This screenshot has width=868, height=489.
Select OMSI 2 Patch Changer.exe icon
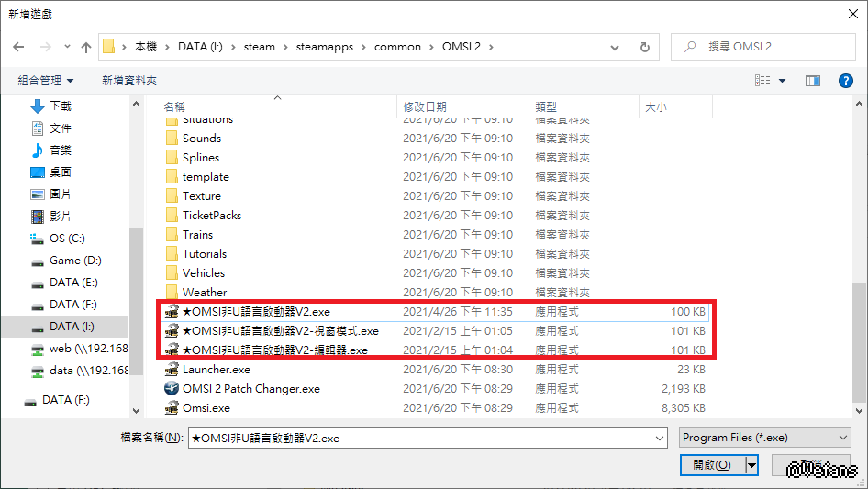tap(172, 389)
